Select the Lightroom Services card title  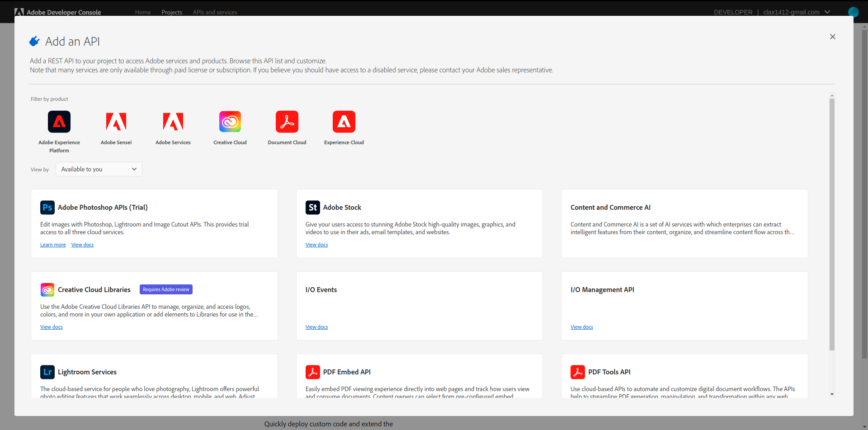click(x=87, y=372)
